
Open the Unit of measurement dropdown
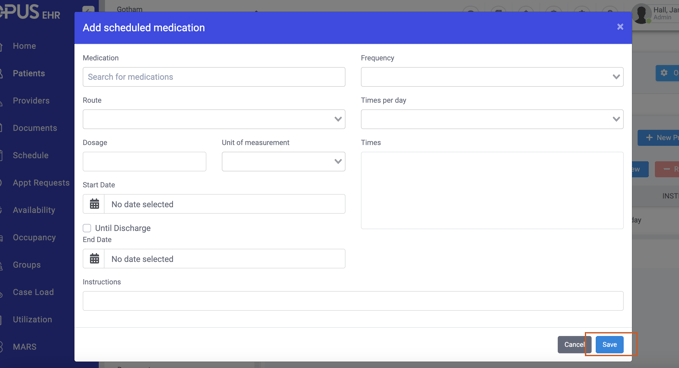tap(284, 161)
